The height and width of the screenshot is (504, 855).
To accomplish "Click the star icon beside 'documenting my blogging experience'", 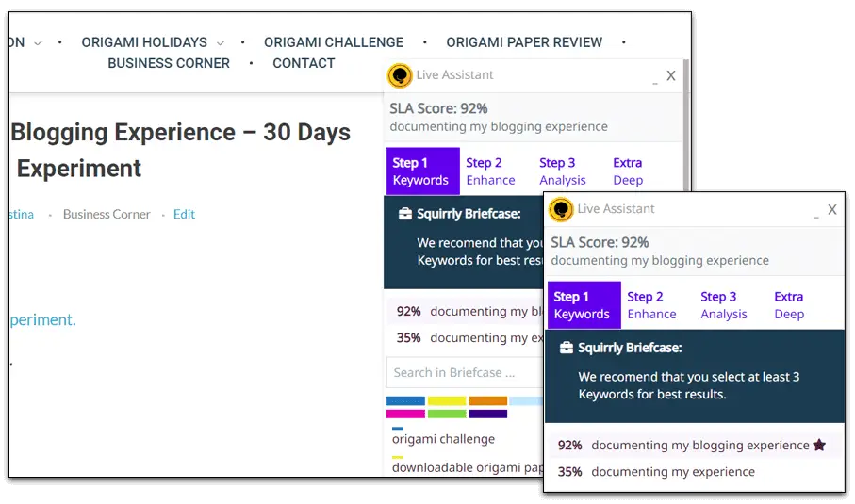I will [x=819, y=445].
